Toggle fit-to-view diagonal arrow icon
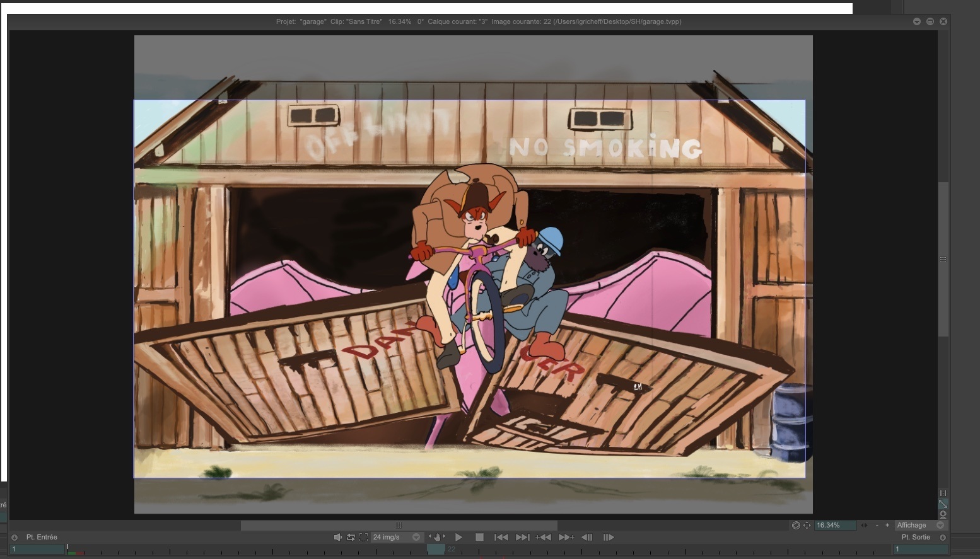The image size is (980, 559). pos(943,504)
